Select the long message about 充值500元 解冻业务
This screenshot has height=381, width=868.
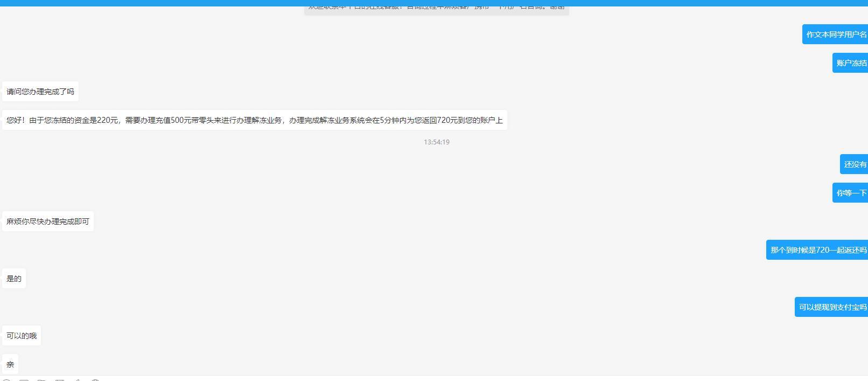tap(255, 120)
